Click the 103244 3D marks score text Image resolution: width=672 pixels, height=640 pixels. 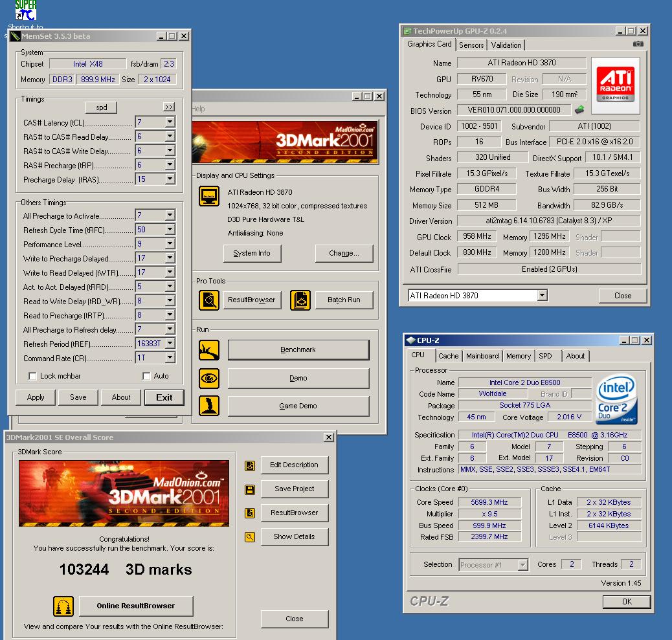pos(126,569)
